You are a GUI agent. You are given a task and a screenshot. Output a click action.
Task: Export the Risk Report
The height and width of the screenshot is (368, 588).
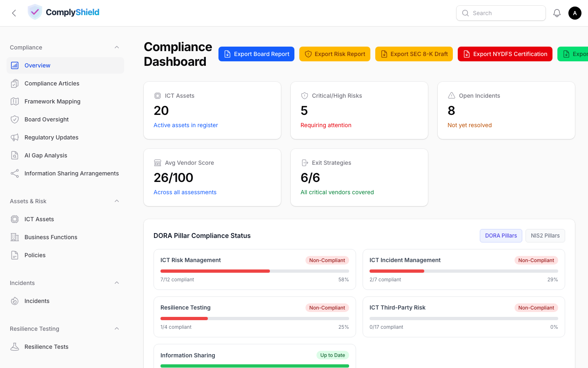tap(335, 54)
